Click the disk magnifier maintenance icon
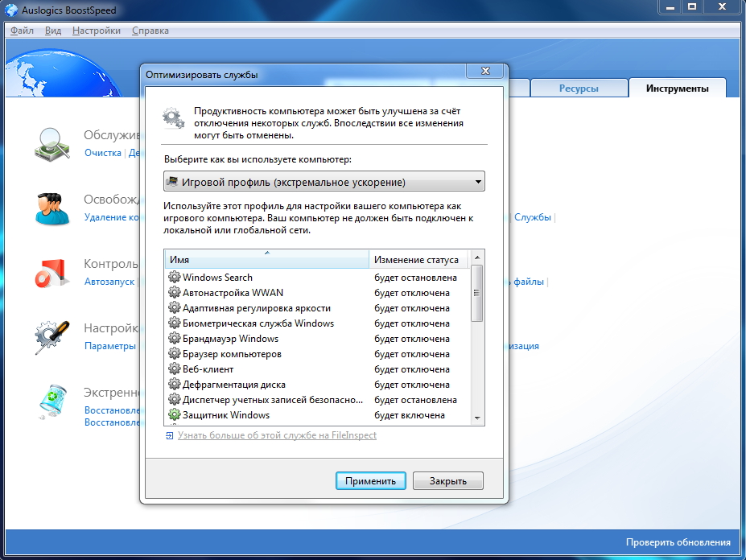The width and height of the screenshot is (746, 560). point(52,145)
